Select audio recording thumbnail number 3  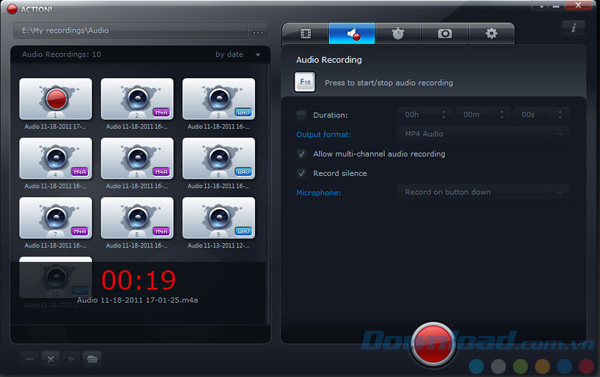coord(218,99)
